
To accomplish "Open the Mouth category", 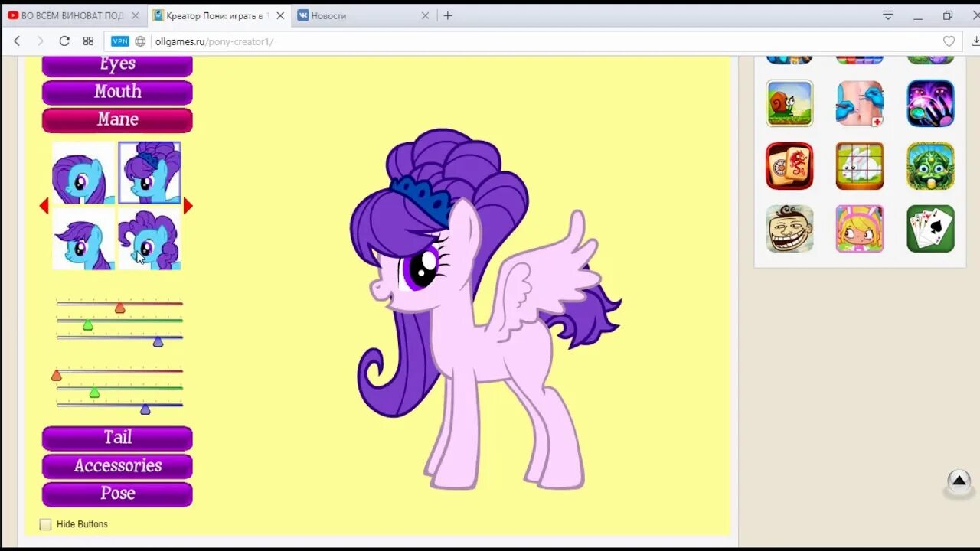I will point(117,92).
